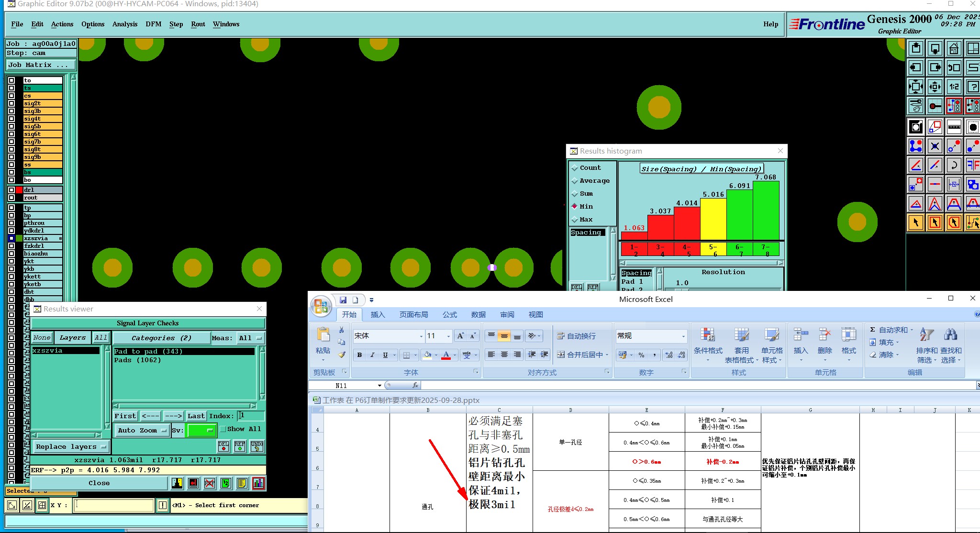The width and height of the screenshot is (980, 533).
Task: Expand Excel font name combo box 宋体
Action: point(421,336)
